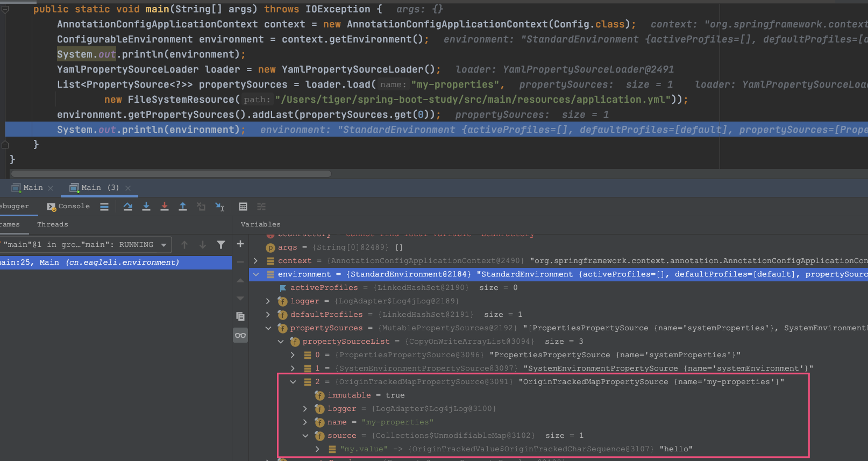Click the Duplicate Watch copy icon

pyautogui.click(x=240, y=317)
